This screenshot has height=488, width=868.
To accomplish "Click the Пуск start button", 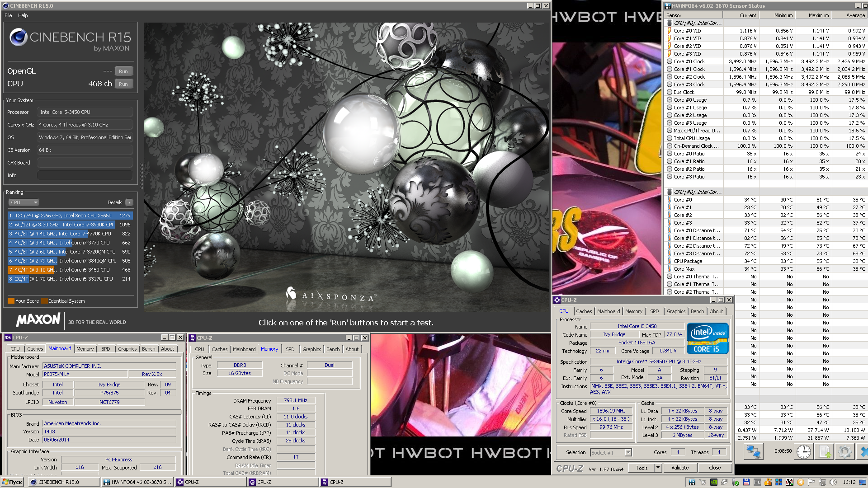I will 12,482.
